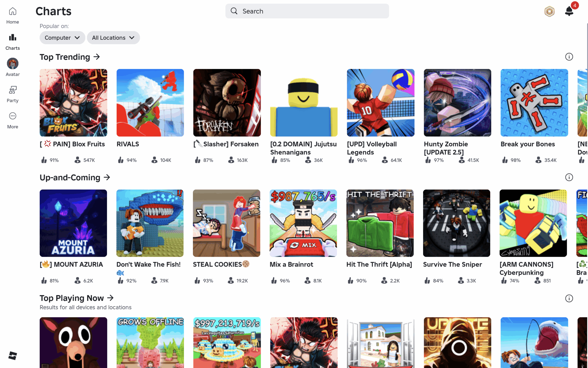588x368 pixels.
Task: Click players icon under Survive The Sniper
Action: (x=461, y=280)
